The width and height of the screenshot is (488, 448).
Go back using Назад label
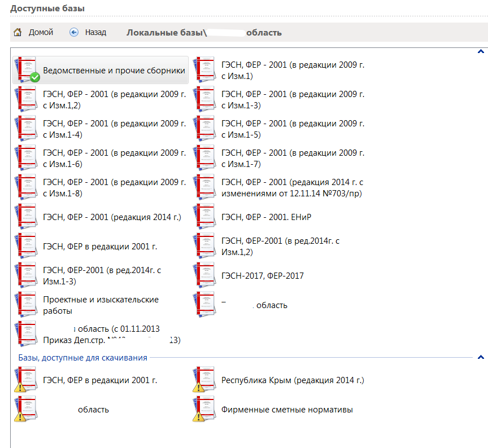coord(95,32)
